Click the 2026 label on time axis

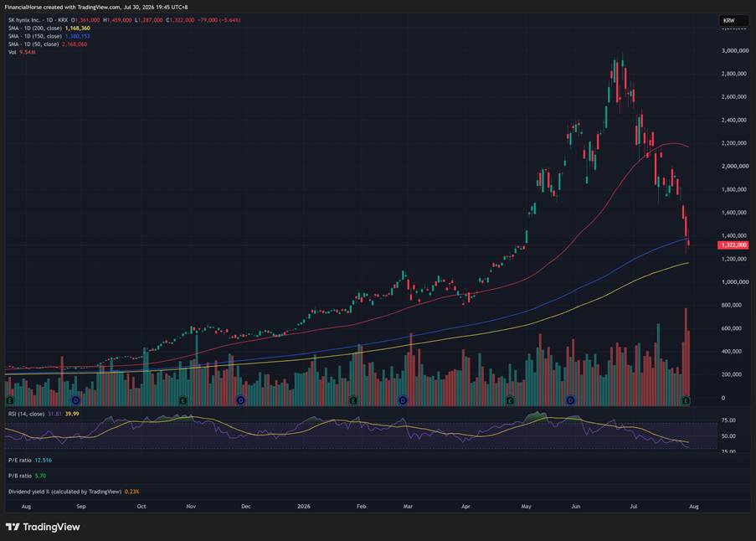coord(304,507)
